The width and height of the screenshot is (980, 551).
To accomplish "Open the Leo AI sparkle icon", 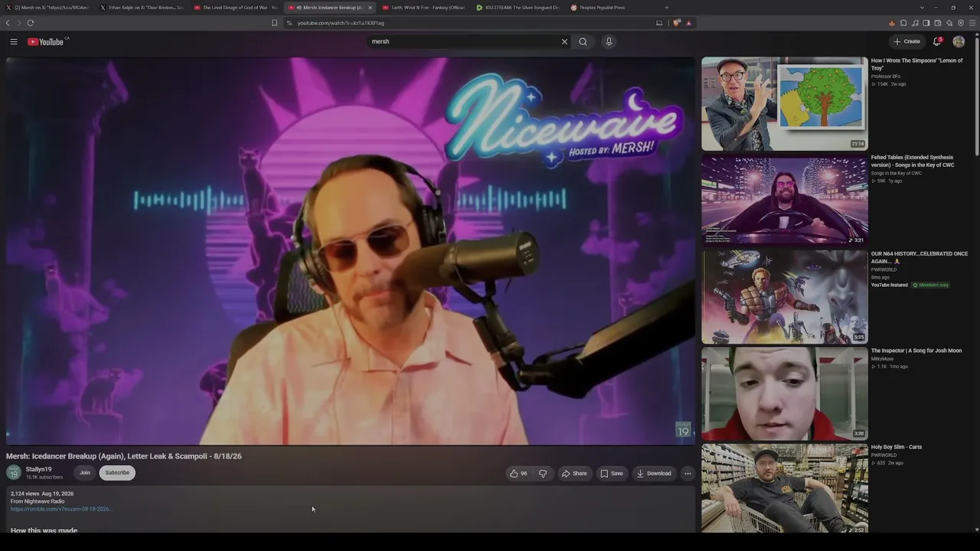I will click(949, 23).
